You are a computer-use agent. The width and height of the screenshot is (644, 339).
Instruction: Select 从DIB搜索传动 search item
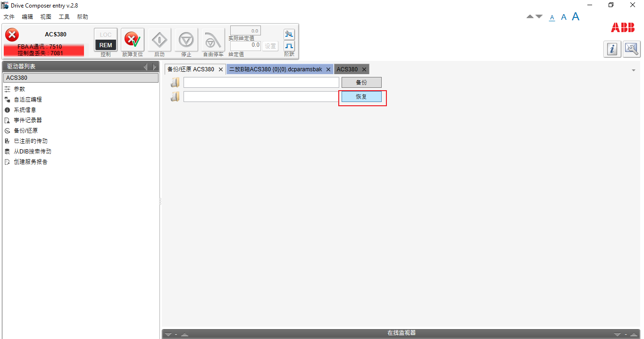point(32,152)
